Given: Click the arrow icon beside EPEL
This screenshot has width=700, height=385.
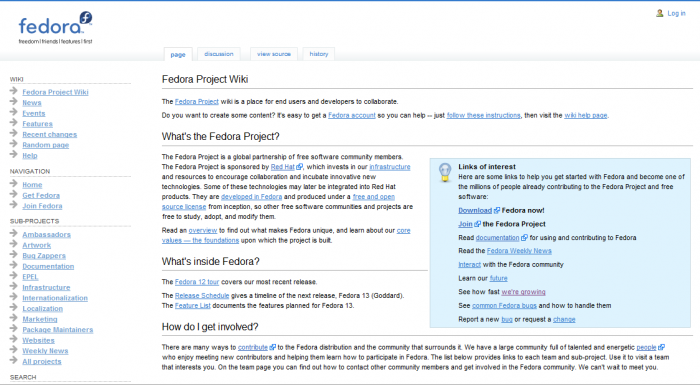Looking at the screenshot, I should coord(14,276).
